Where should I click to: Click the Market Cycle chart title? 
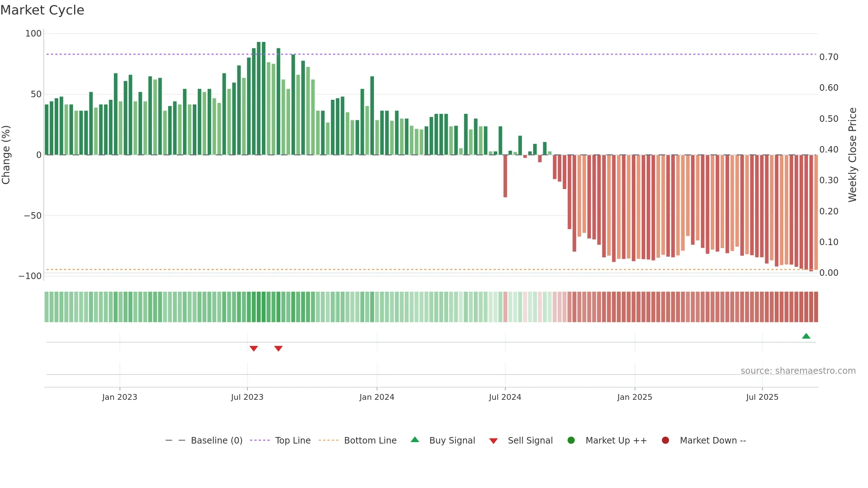[42, 10]
